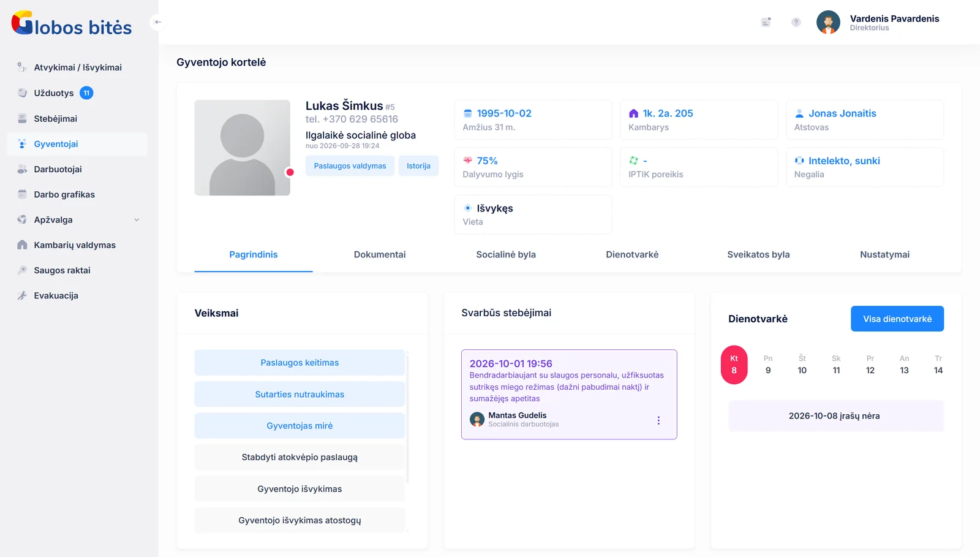The width and height of the screenshot is (980, 557).
Task: Click Stabdyti atokvėpio paslaugą action
Action: click(300, 457)
